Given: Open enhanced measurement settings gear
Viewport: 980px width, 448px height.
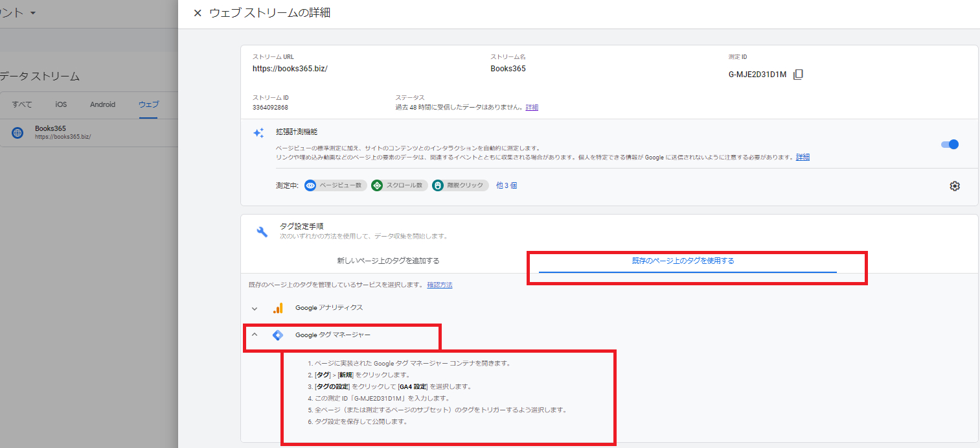Looking at the screenshot, I should click(954, 186).
